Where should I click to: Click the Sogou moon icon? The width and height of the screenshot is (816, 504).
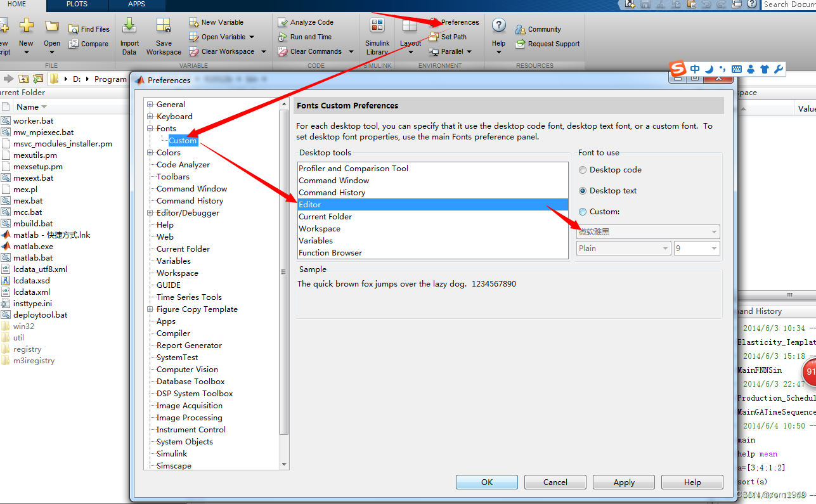click(x=709, y=69)
